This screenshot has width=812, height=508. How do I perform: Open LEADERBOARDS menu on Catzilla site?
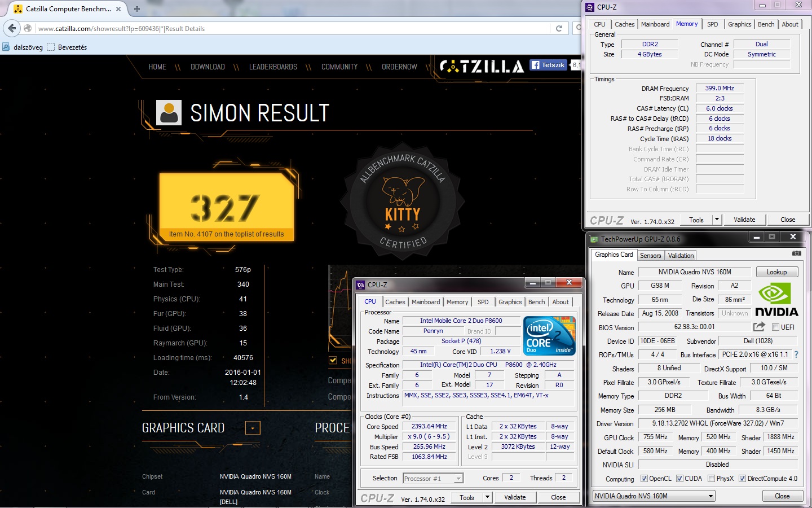(x=273, y=67)
